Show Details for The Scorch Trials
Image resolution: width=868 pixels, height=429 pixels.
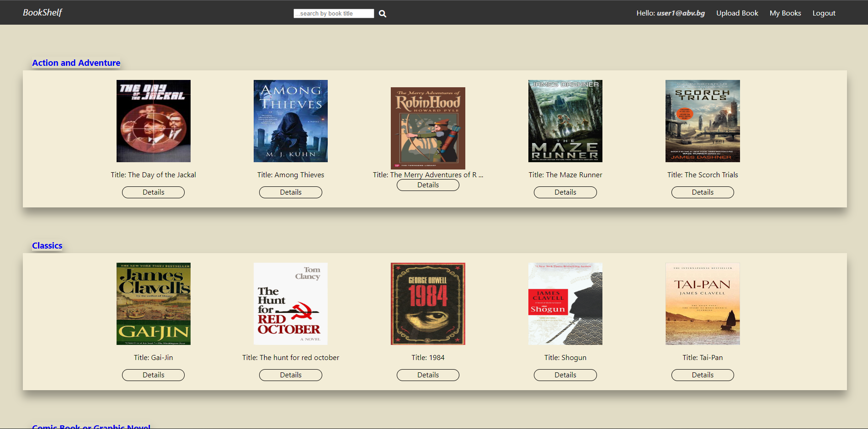pos(703,192)
